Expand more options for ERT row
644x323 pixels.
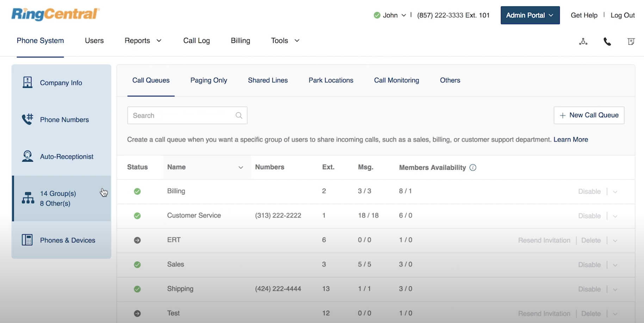(x=615, y=241)
